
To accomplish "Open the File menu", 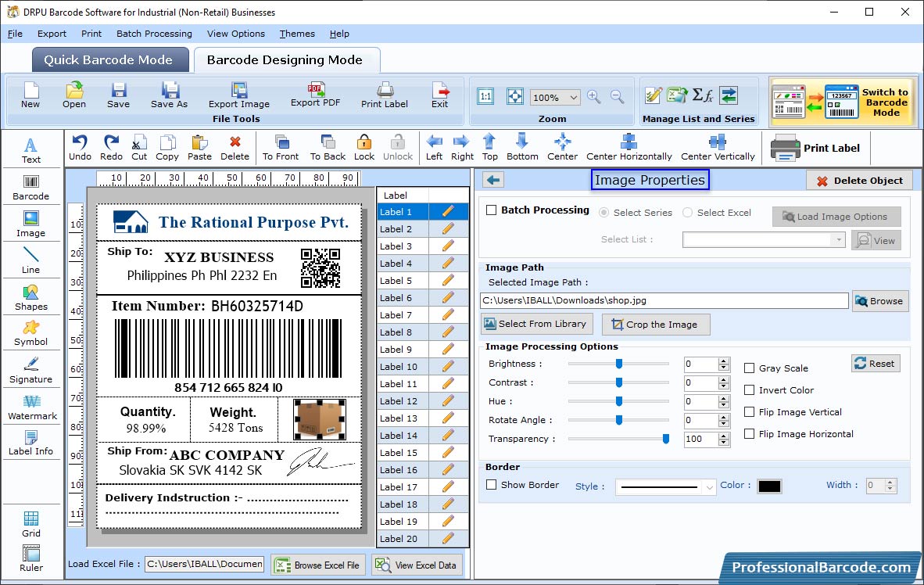I will click(15, 34).
